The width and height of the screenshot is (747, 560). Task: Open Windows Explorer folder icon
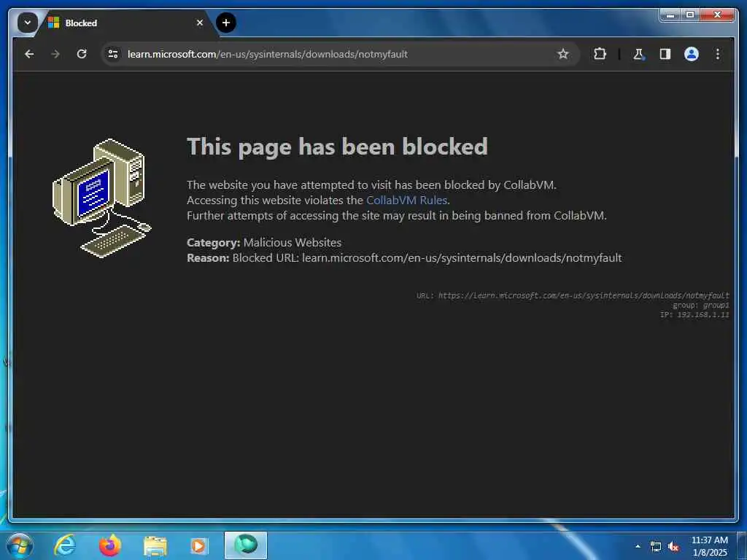coord(155,545)
